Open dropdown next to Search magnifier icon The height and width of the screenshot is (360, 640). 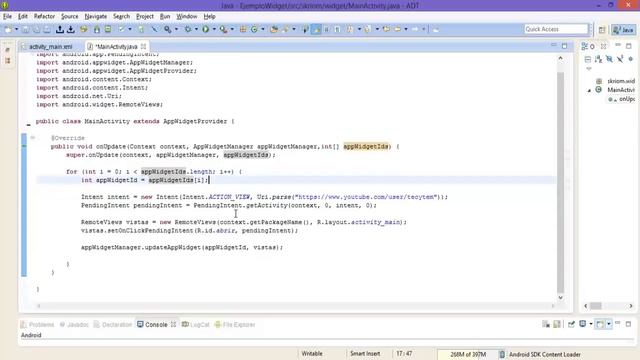coord(293,29)
